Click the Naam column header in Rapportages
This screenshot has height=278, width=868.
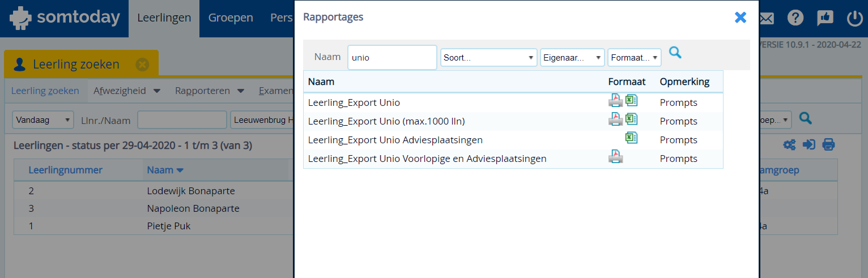(x=321, y=82)
